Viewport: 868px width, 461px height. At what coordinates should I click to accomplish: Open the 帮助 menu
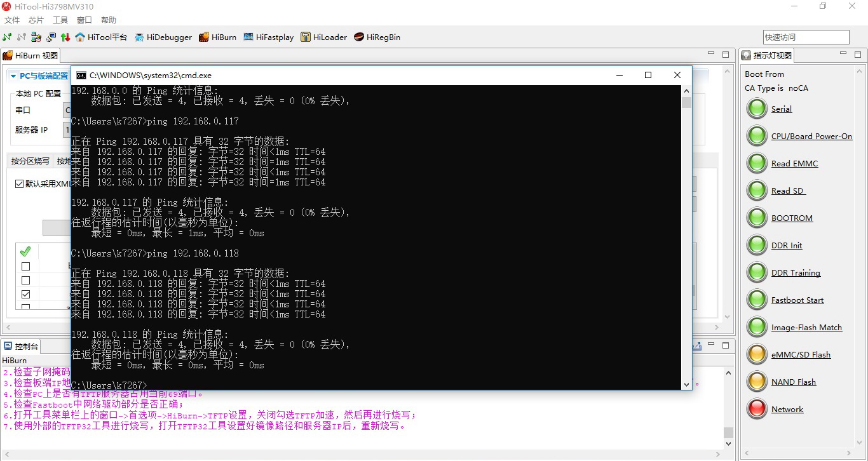click(109, 20)
